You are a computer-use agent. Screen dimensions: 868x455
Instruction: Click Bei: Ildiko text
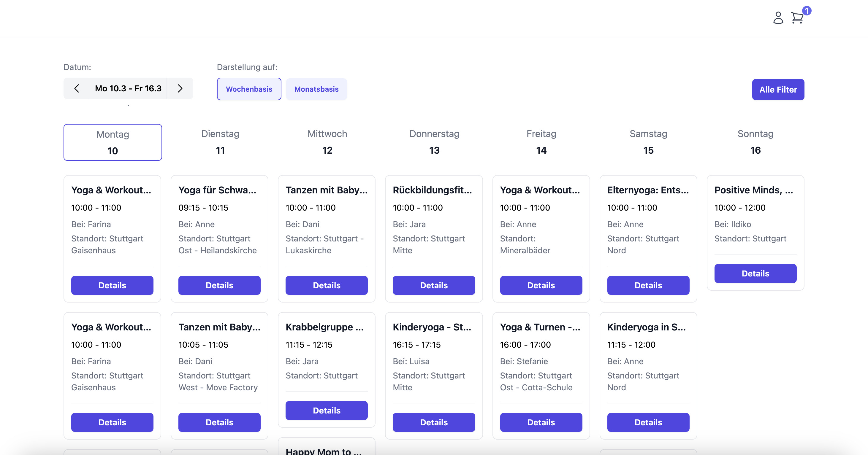733,224
